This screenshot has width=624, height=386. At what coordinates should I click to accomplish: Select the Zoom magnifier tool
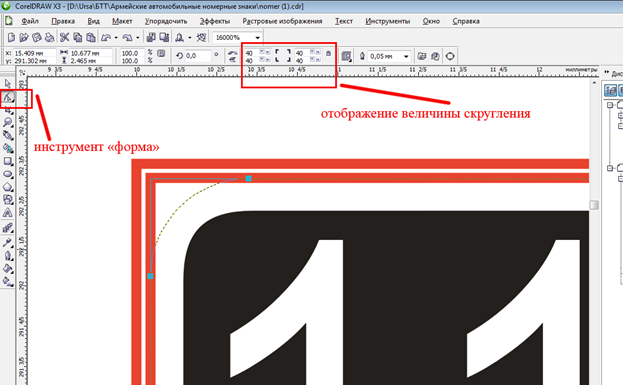(x=8, y=122)
